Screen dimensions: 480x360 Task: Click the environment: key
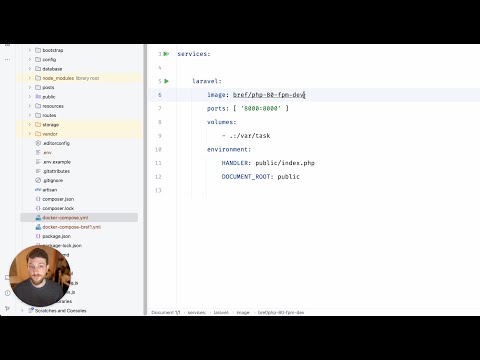229,149
